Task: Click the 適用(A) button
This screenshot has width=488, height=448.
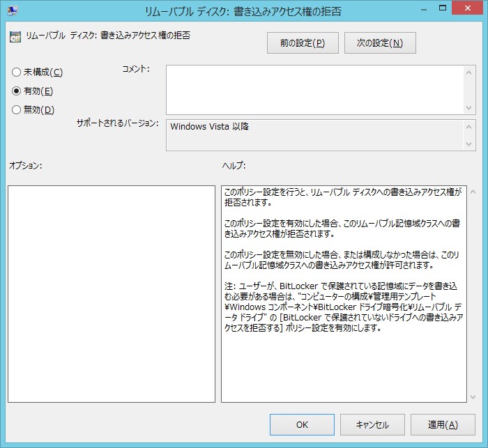Action: coord(443,425)
